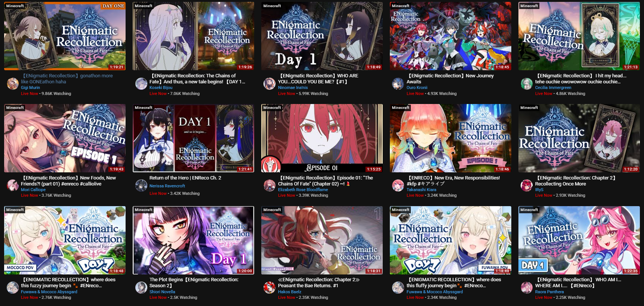Image resolution: width=644 pixels, height=306 pixels.
Task: Open Nerissa Ravencroft's channel avatar icon
Action: coord(141,185)
